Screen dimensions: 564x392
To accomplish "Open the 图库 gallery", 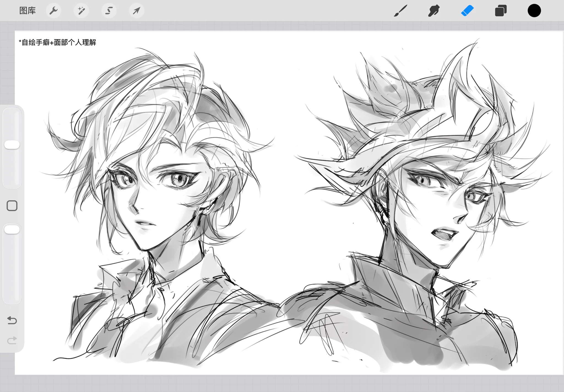I will (28, 11).
